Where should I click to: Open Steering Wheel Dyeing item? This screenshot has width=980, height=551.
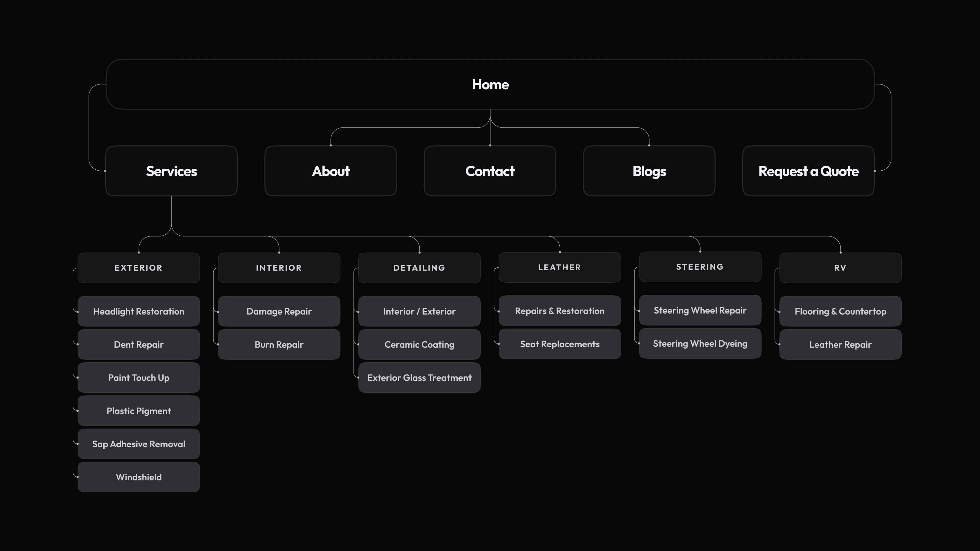[700, 343]
